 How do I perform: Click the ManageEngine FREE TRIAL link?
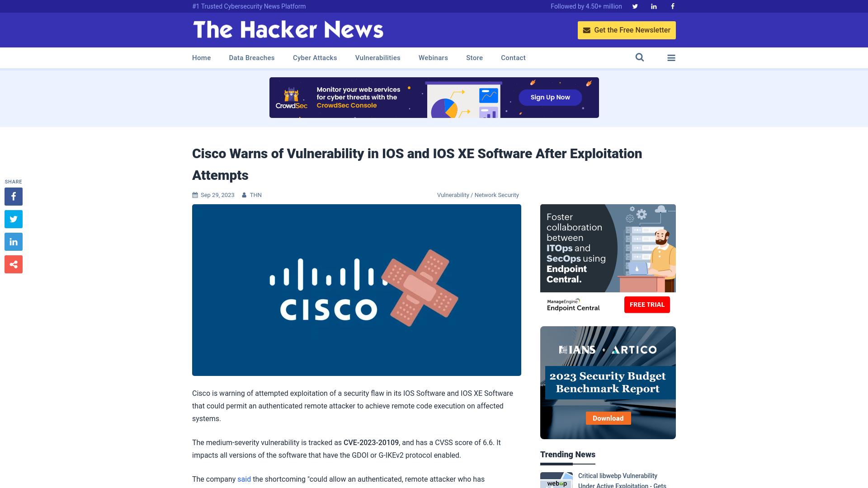click(647, 305)
